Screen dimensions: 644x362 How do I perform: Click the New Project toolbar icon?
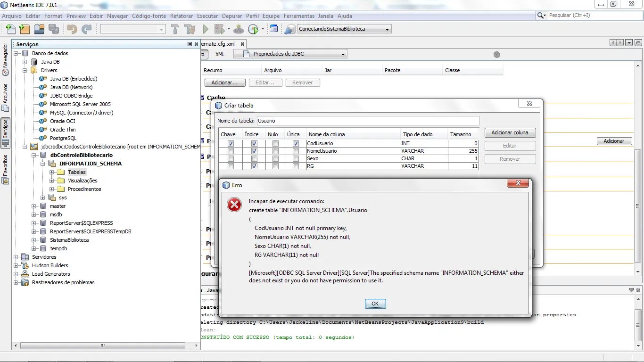click(x=25, y=29)
